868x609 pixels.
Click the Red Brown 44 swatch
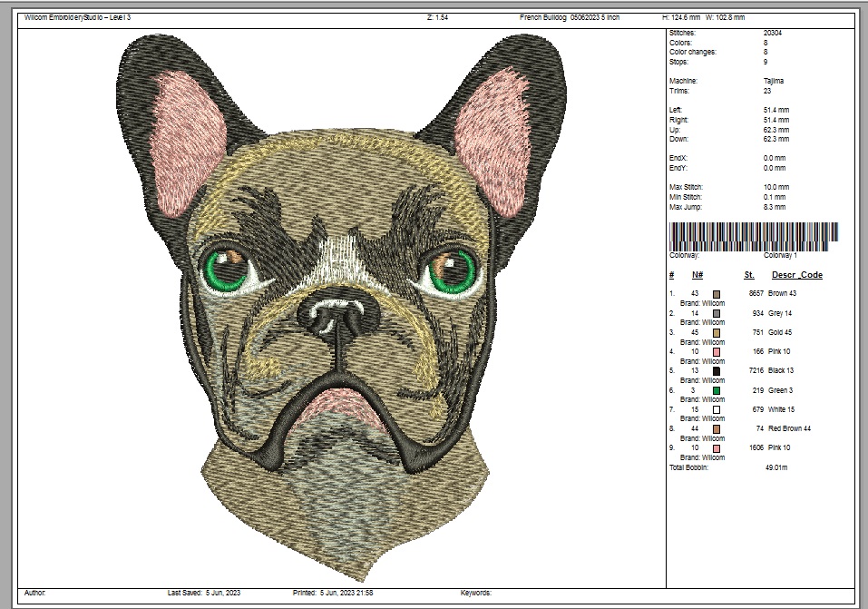point(717,428)
